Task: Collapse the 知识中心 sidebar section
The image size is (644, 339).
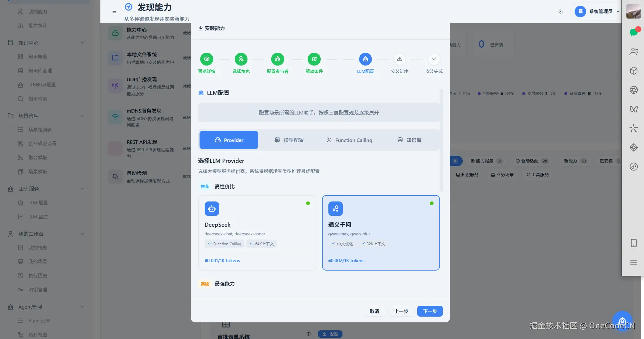Action: pyautogui.click(x=82, y=43)
